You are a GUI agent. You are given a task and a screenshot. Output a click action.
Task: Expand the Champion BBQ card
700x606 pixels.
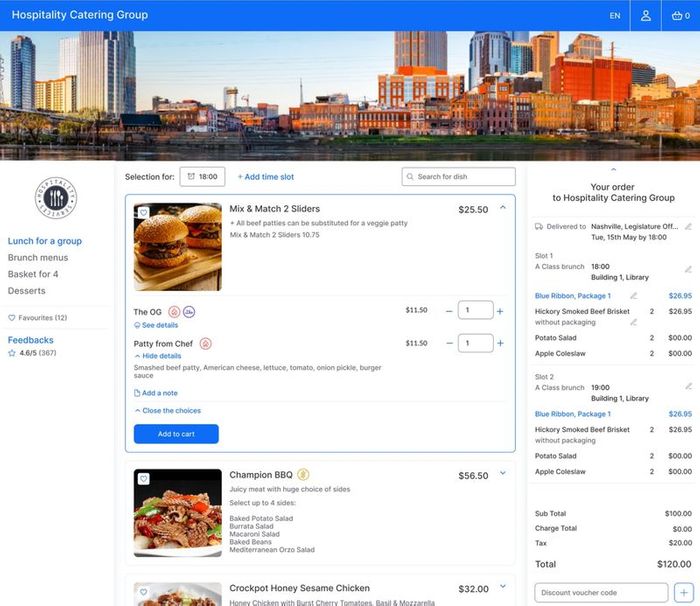[503, 473]
